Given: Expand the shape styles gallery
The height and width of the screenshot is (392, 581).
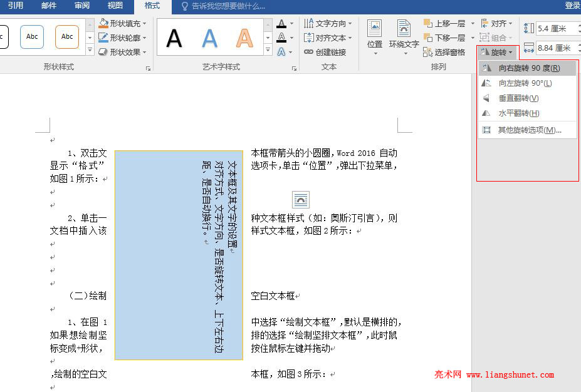Looking at the screenshot, I should click(x=90, y=49).
